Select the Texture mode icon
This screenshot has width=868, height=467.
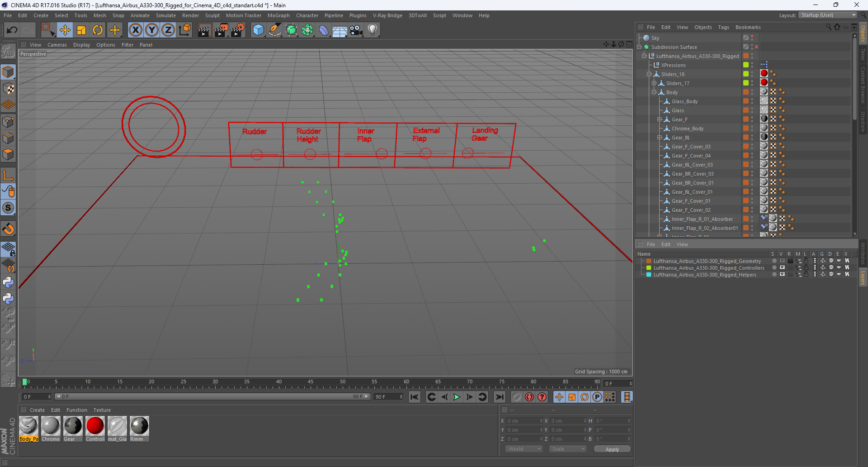8,89
